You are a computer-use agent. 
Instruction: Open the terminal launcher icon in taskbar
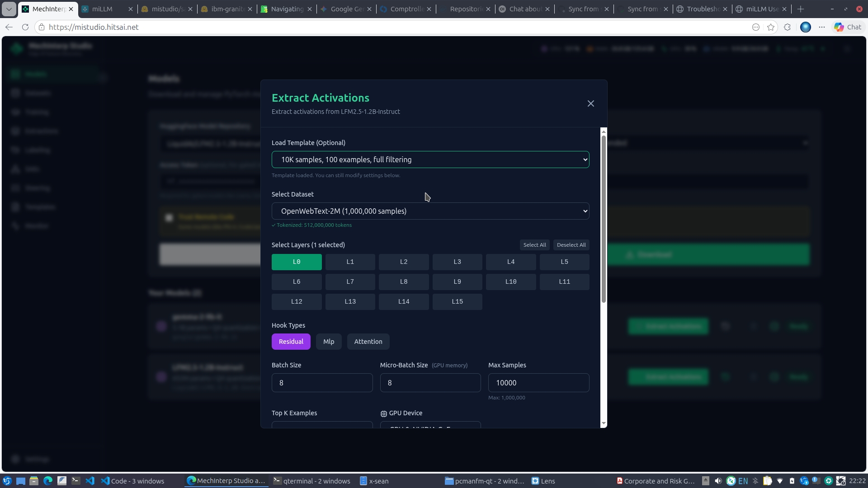point(76,481)
